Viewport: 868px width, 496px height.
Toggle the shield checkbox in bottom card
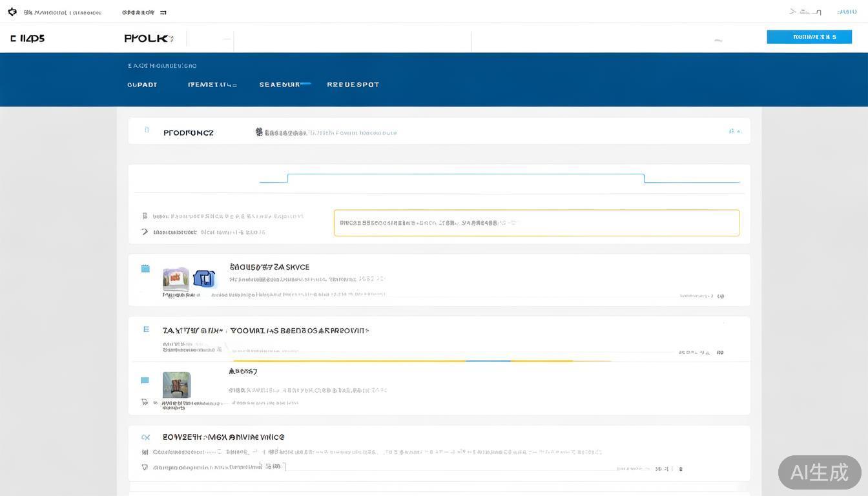tap(145, 467)
